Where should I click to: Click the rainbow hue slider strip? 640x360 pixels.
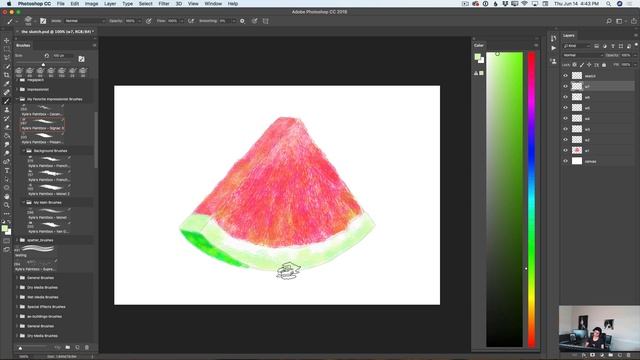[531, 200]
